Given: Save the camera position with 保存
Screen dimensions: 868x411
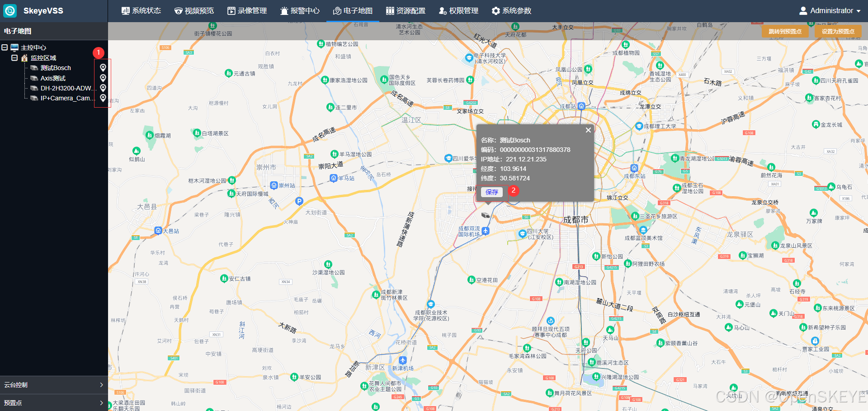Looking at the screenshot, I should tap(492, 192).
